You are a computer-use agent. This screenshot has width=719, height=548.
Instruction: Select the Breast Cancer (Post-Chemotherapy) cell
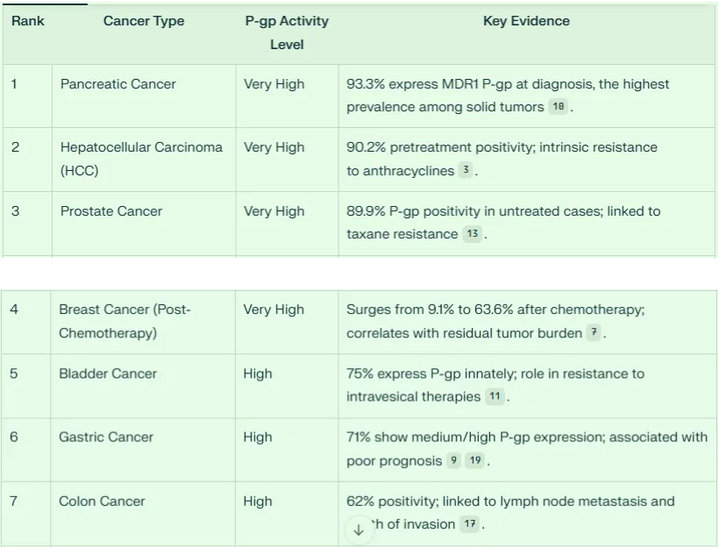(124, 321)
